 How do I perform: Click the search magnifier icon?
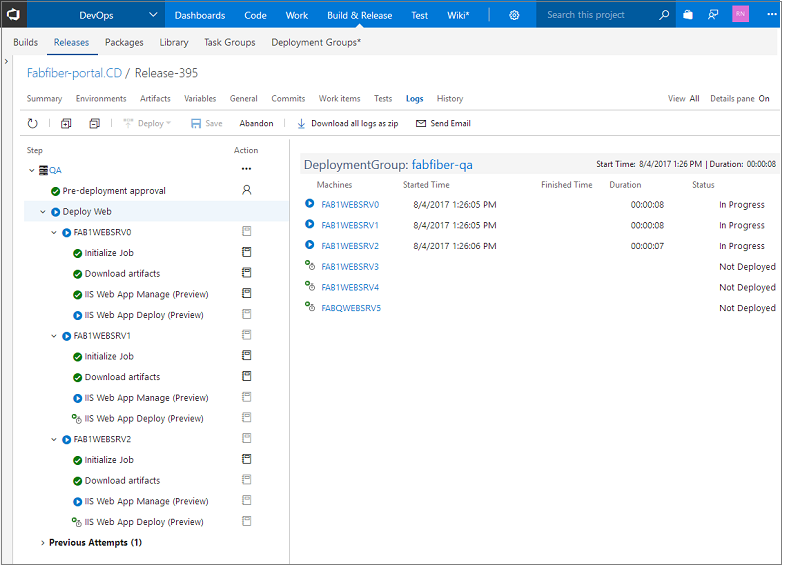point(664,15)
